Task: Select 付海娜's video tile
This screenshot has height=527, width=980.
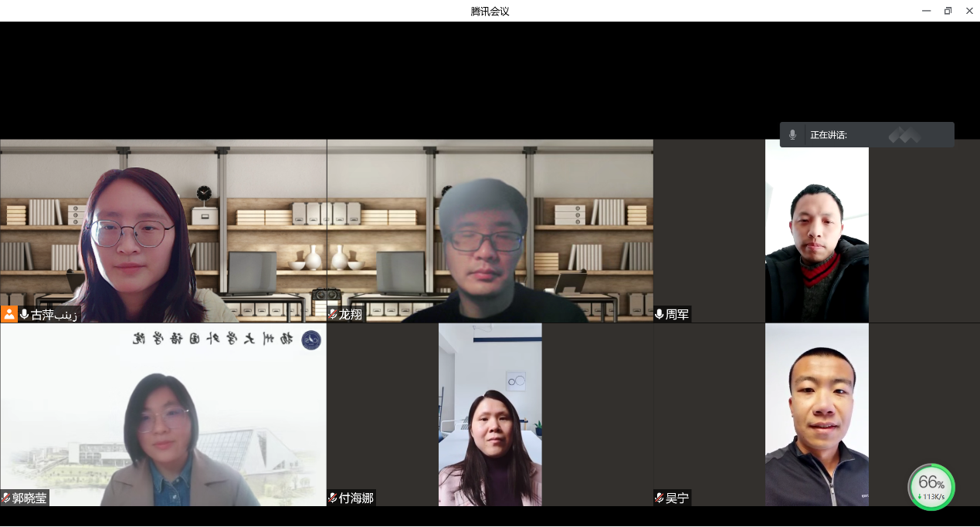Action: [x=490, y=414]
